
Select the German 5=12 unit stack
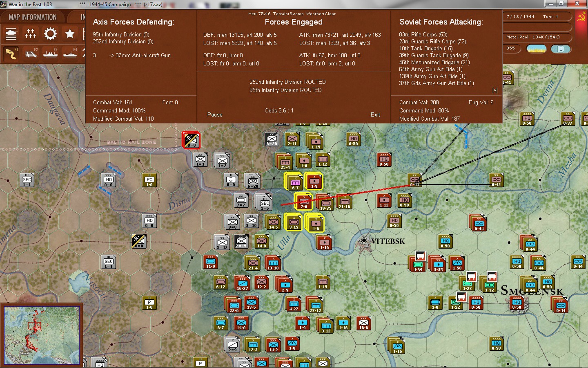pos(222,243)
